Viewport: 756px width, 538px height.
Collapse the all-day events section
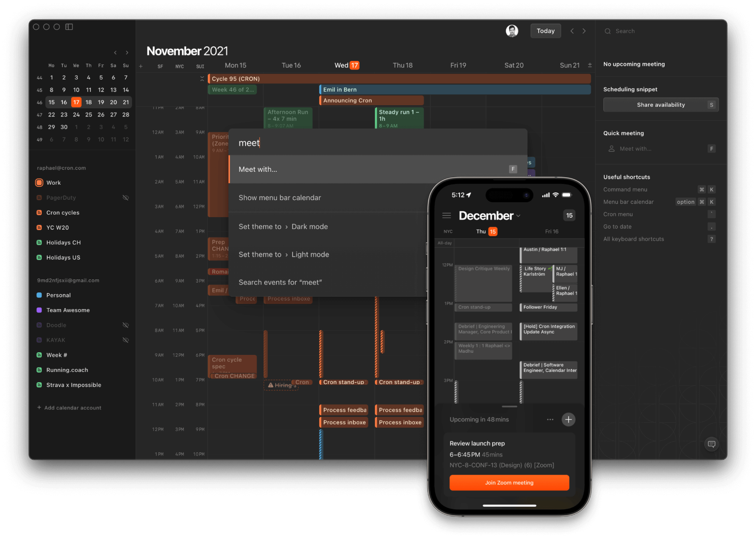click(x=202, y=79)
